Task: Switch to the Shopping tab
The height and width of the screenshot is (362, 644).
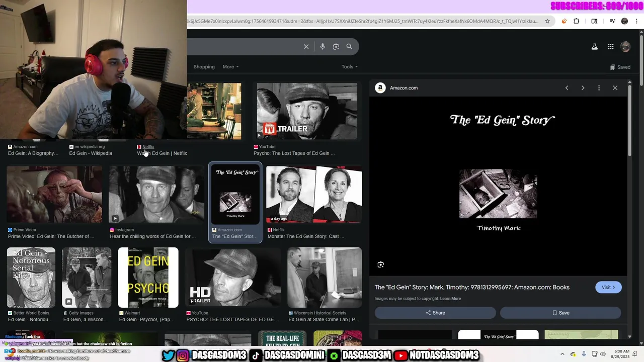Action: tap(204, 67)
